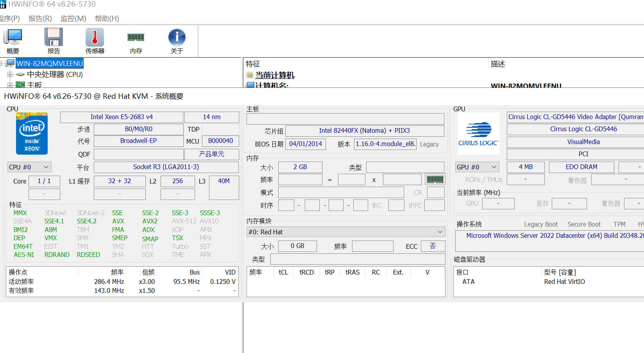Click the EDO DRAM field

click(x=581, y=167)
